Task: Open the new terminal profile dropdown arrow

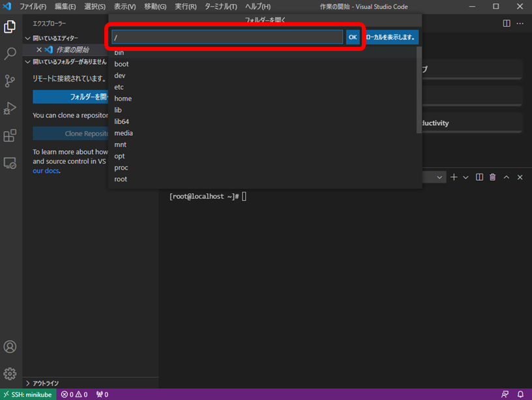Action: (465, 177)
